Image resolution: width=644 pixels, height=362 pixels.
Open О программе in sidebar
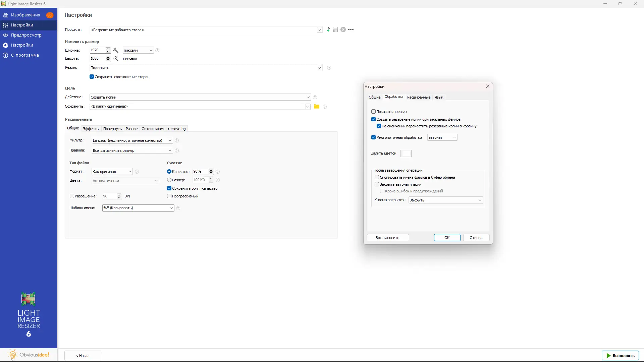pos(25,55)
